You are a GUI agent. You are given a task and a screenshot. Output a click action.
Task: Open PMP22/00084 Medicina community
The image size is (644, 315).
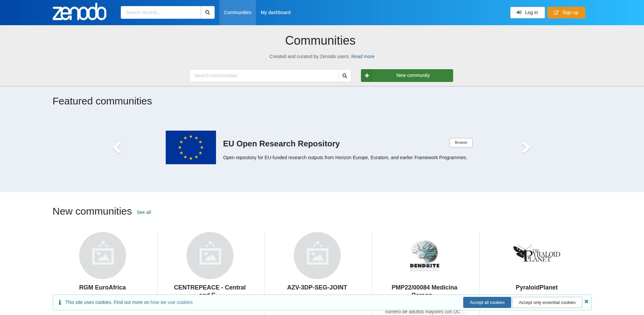pos(425,287)
